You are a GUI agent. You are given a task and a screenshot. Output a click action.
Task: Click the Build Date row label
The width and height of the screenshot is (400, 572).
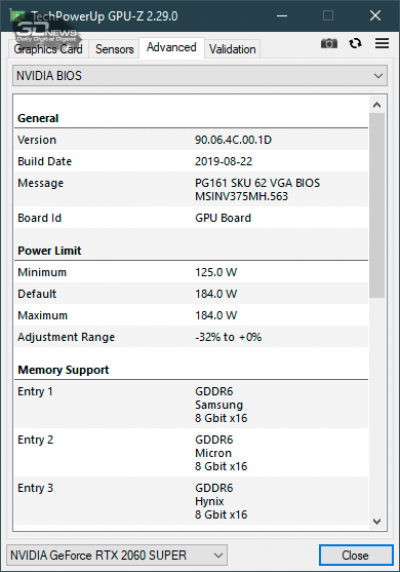pos(44,161)
